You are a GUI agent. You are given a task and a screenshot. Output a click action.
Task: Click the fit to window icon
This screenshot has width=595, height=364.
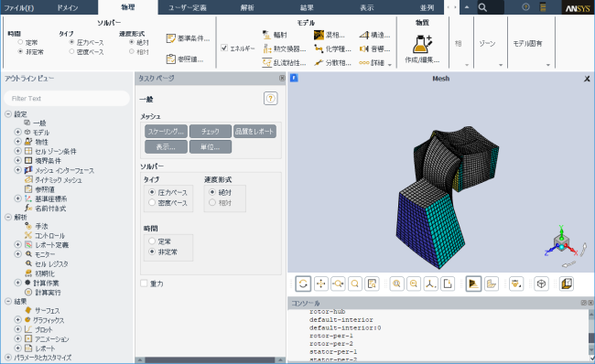(396, 284)
